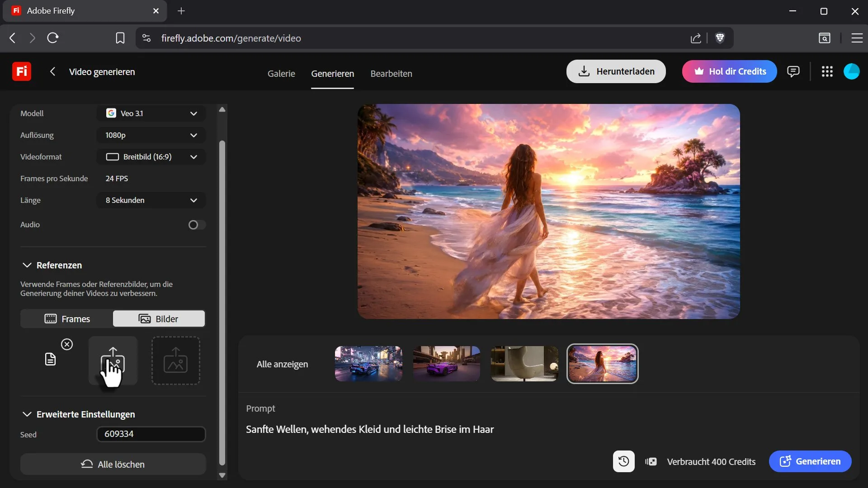Viewport: 868px width, 488px height.
Task: Click browser forward arrow
Action: click(32, 38)
